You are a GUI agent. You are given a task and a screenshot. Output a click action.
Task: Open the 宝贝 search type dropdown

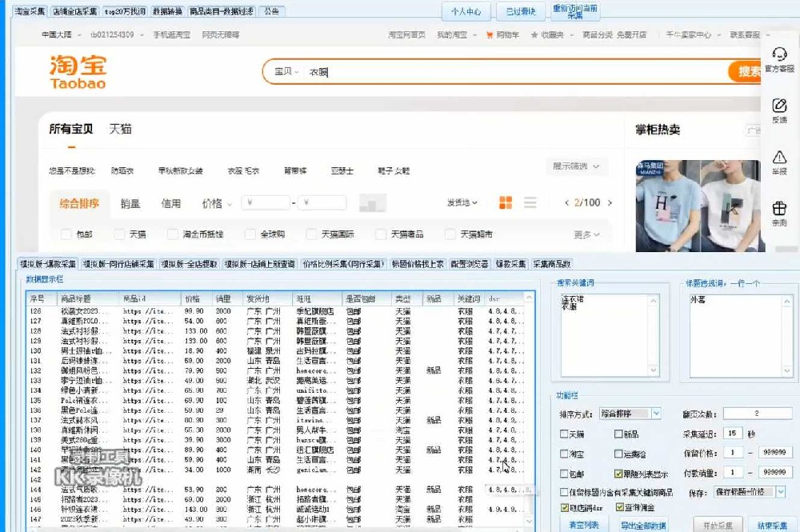pos(286,72)
